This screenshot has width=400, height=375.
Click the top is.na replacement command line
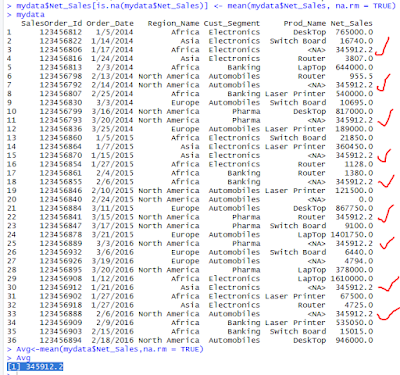click(x=201, y=6)
